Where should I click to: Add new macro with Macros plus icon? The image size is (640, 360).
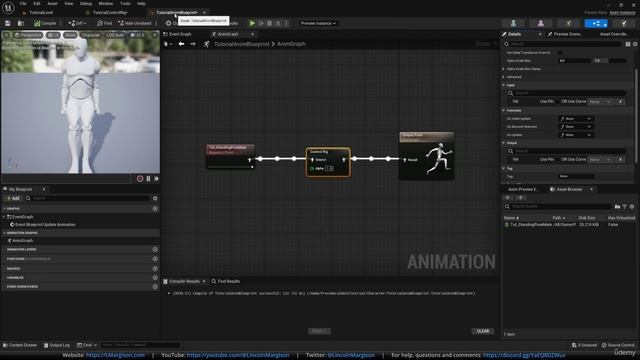[x=155, y=269]
